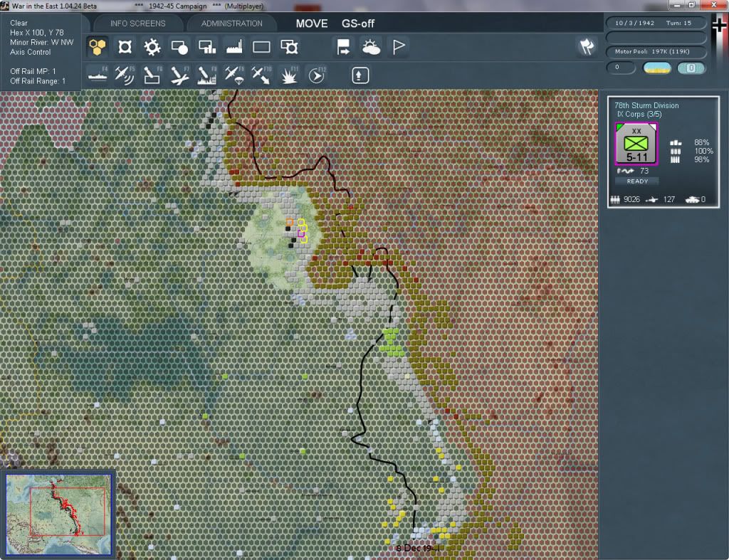
Task: Click the empty rectangle toolbar icon
Action: point(261,47)
